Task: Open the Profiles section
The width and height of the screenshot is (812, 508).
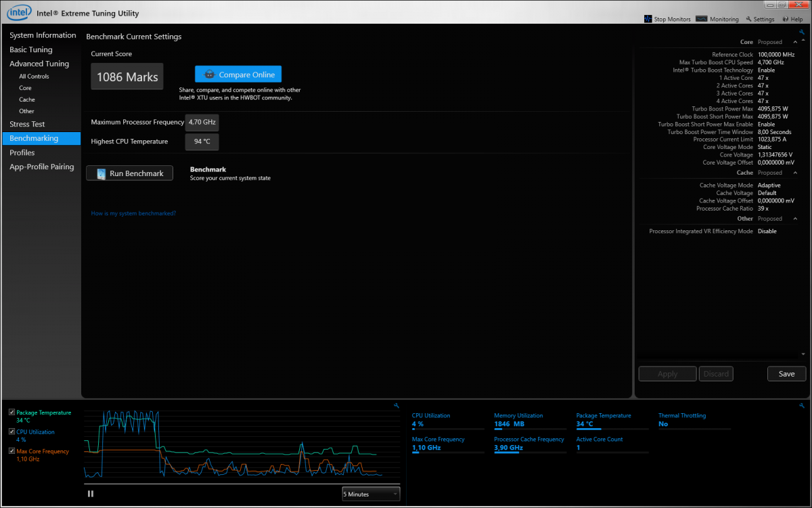Action: click(22, 152)
